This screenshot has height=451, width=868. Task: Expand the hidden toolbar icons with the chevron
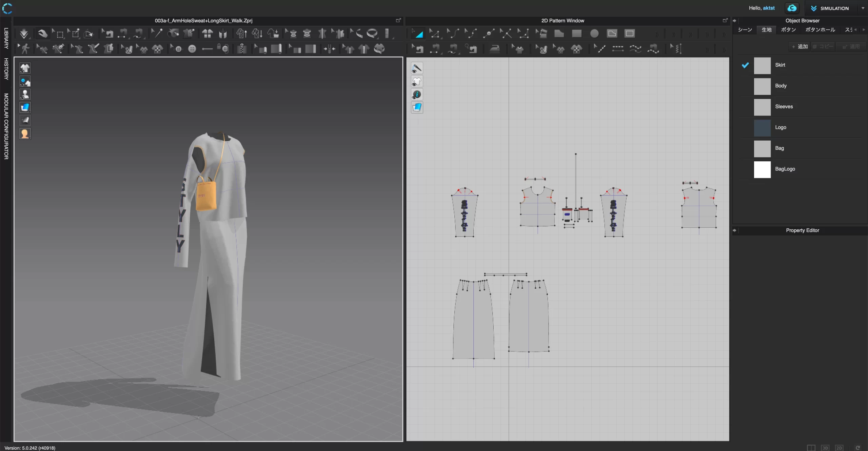pyautogui.click(x=657, y=34)
